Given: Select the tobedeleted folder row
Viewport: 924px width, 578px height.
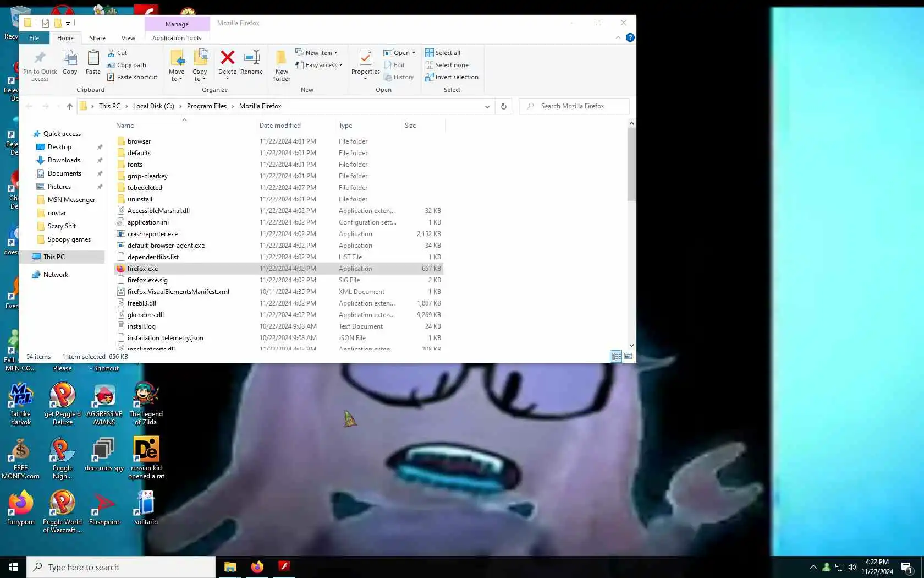Looking at the screenshot, I should [278, 188].
